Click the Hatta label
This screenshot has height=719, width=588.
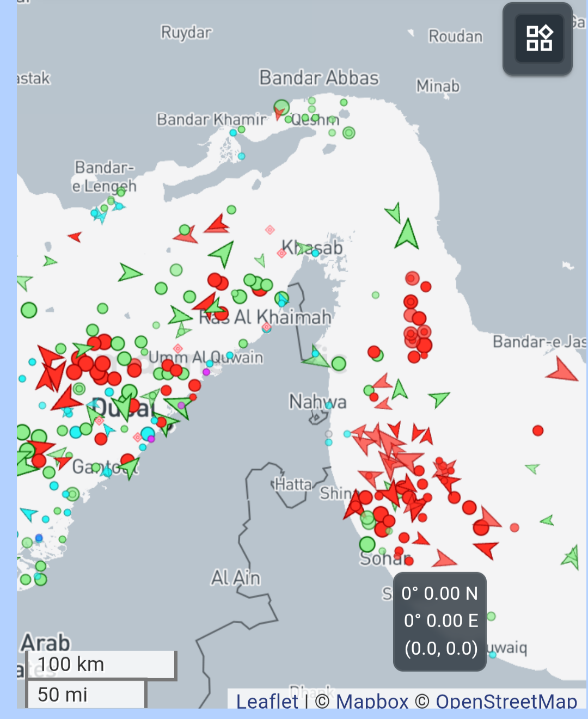click(x=293, y=484)
